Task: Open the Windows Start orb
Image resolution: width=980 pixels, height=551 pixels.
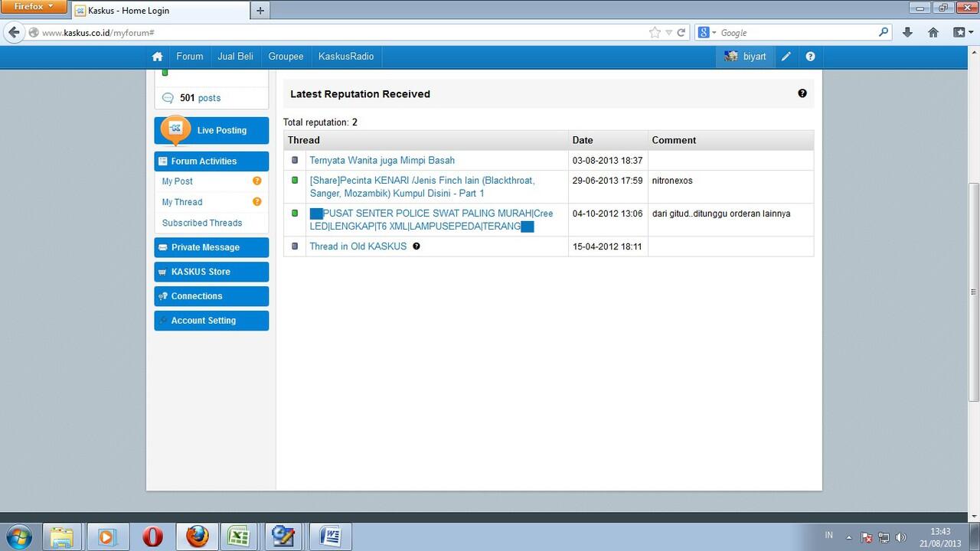Action: click(18, 536)
